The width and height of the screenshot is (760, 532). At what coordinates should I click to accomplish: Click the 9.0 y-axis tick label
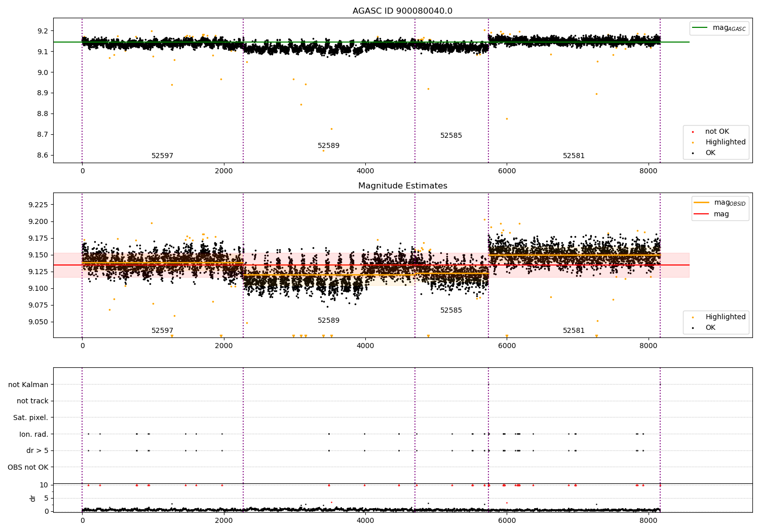[43, 72]
